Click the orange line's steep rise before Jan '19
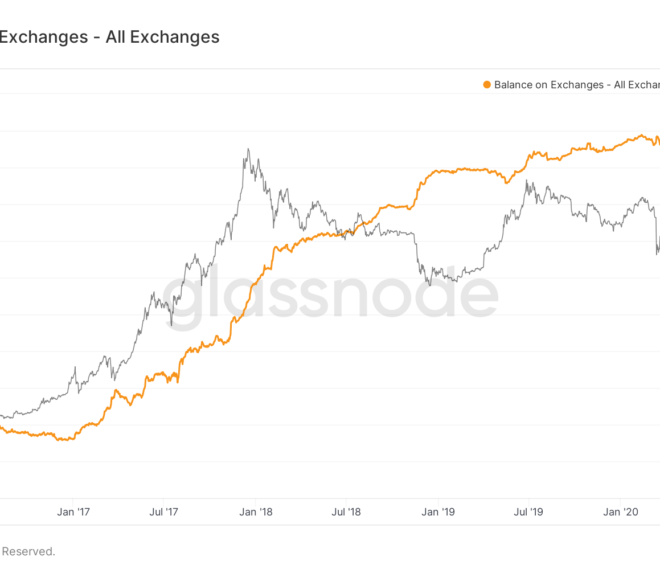The height and width of the screenshot is (577, 660). (418, 190)
